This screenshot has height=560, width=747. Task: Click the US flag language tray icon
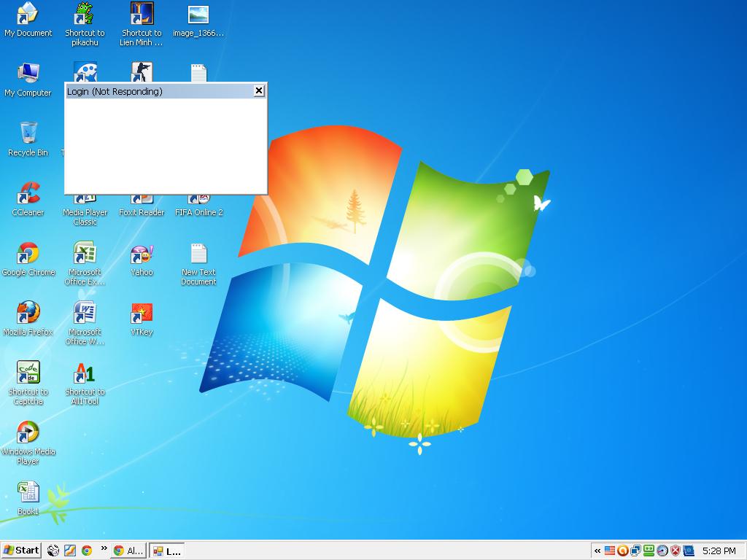[x=609, y=551]
